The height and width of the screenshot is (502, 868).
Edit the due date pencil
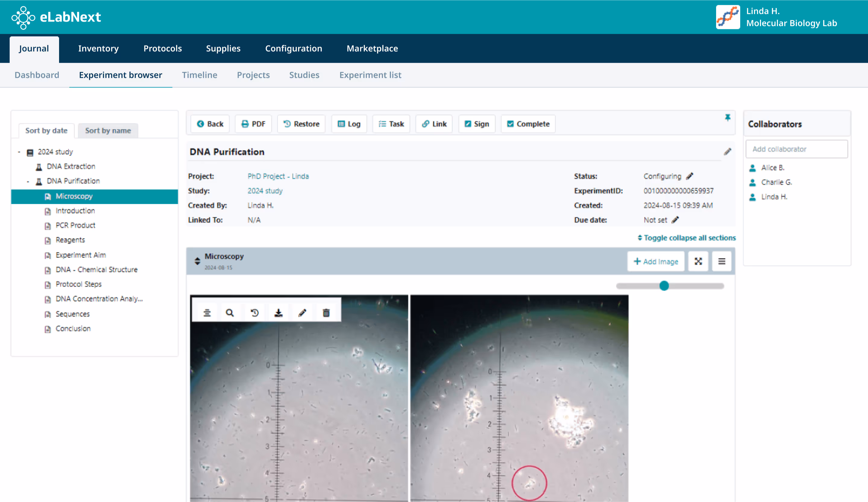click(675, 220)
